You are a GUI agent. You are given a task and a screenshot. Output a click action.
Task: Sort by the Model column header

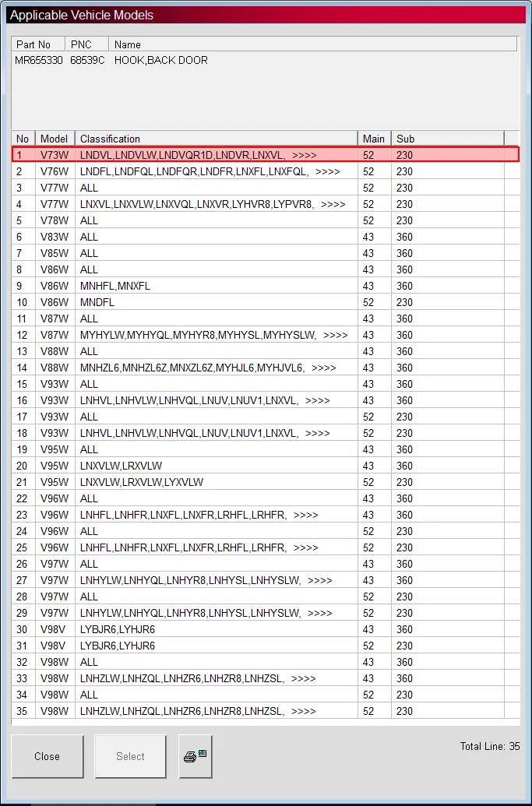(55, 139)
